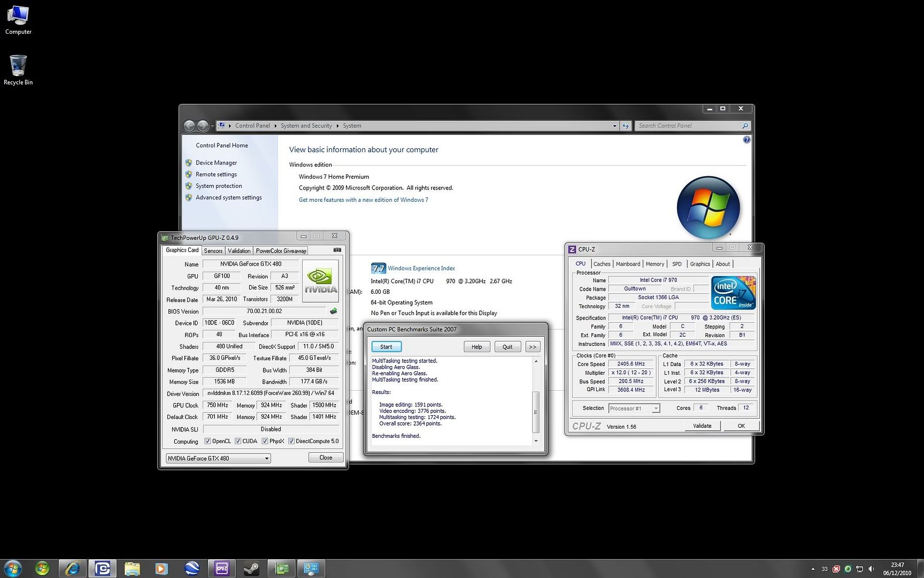924x578 pixels.
Task: Launch Steam from the taskbar
Action: [x=252, y=568]
